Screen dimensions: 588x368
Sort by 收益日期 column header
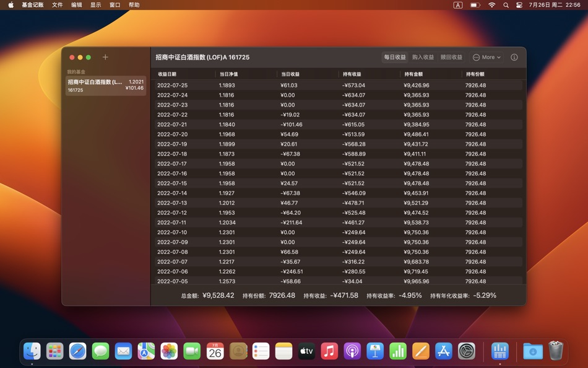[167, 74]
